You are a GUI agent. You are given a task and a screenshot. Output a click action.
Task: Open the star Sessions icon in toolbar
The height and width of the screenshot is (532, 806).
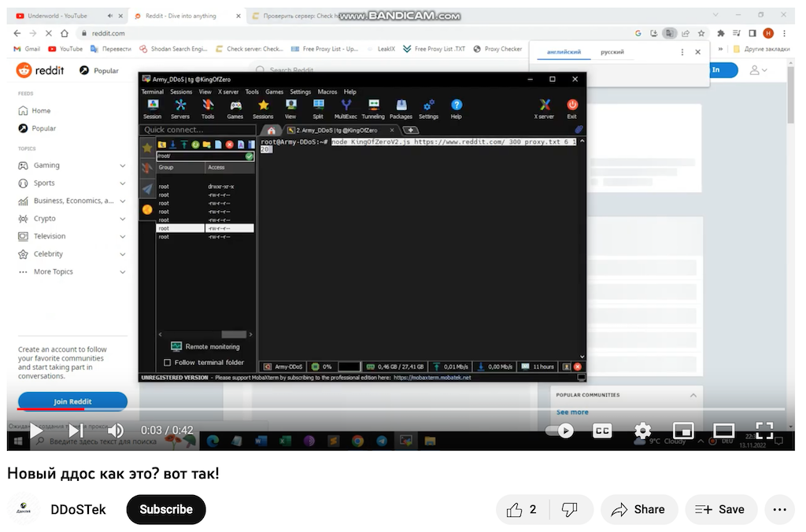(x=263, y=109)
